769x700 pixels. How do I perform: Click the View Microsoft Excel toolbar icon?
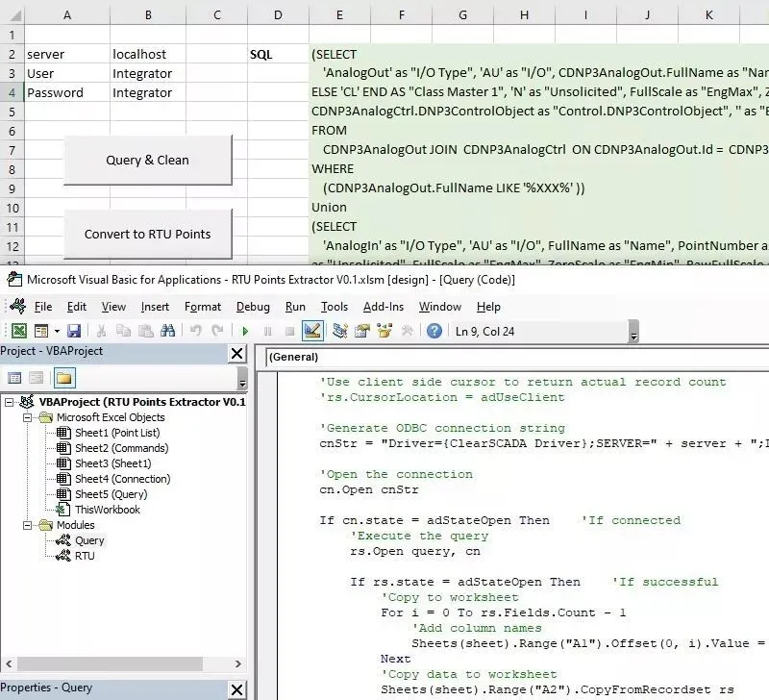point(18,331)
